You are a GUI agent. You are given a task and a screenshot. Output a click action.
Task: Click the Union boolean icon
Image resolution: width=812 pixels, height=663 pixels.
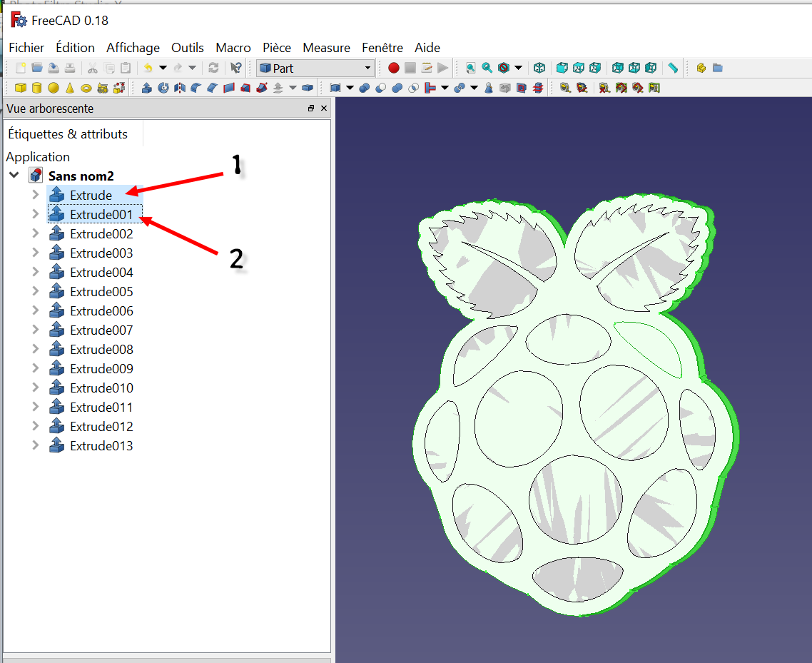click(397, 88)
